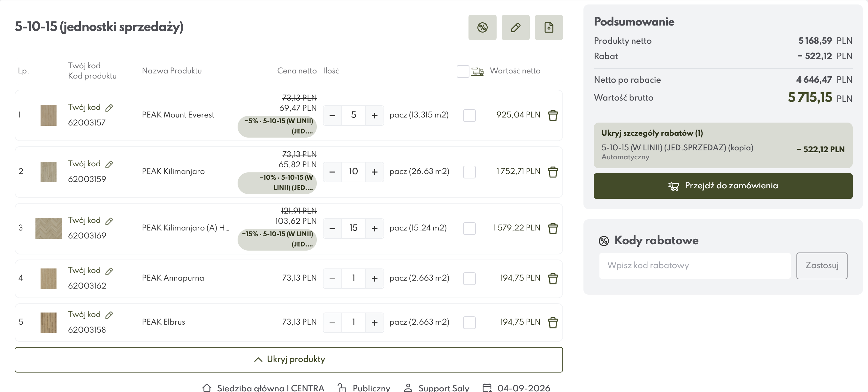Focus the Wpisz kod rabatowy input field
Viewport: 868px width, 392px height.
(x=695, y=266)
